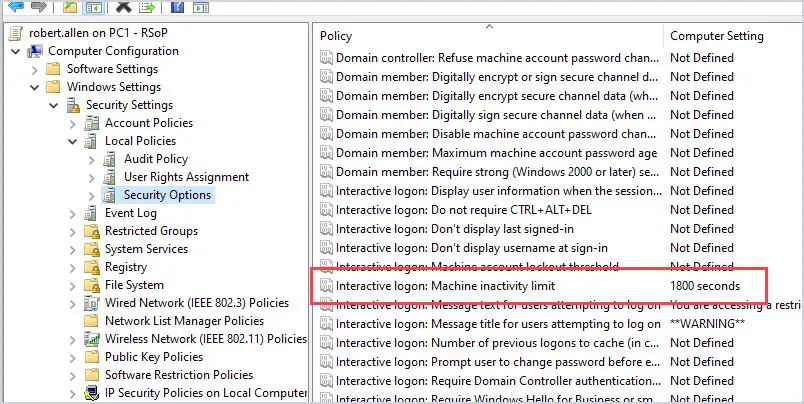Click the Forward arrow toolbar icon

pyautogui.click(x=39, y=7)
